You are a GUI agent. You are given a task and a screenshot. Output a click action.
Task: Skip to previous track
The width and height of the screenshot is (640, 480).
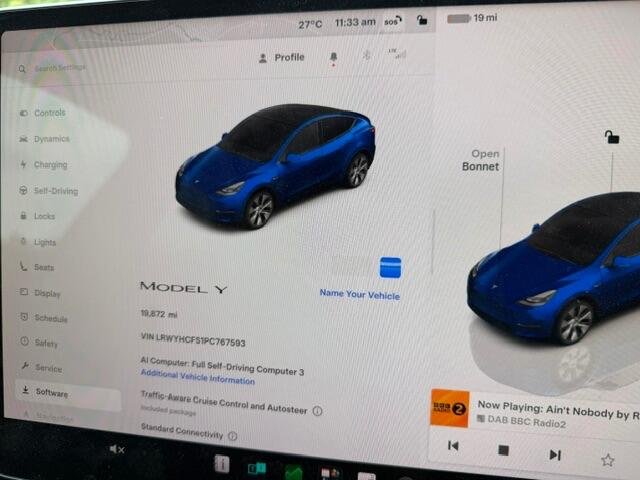pyautogui.click(x=453, y=446)
